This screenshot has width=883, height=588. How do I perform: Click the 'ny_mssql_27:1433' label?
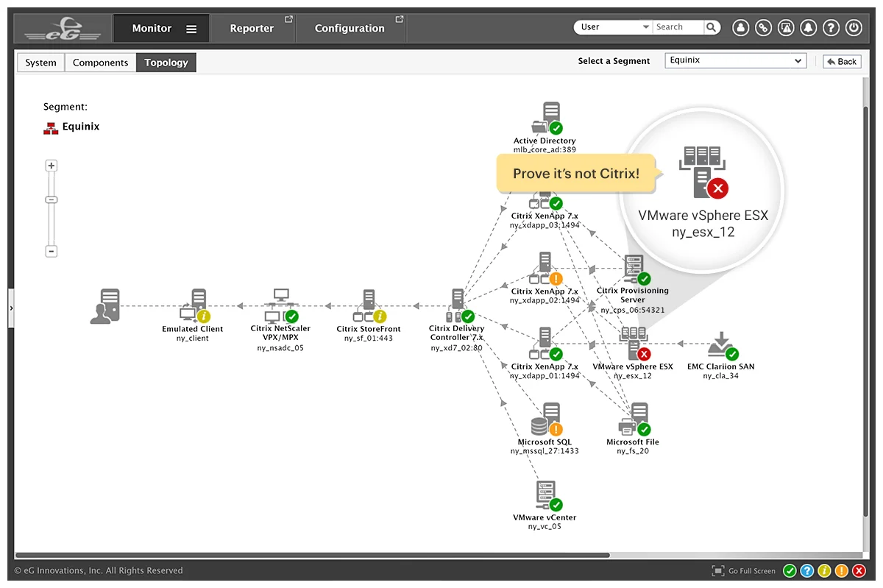(x=545, y=451)
